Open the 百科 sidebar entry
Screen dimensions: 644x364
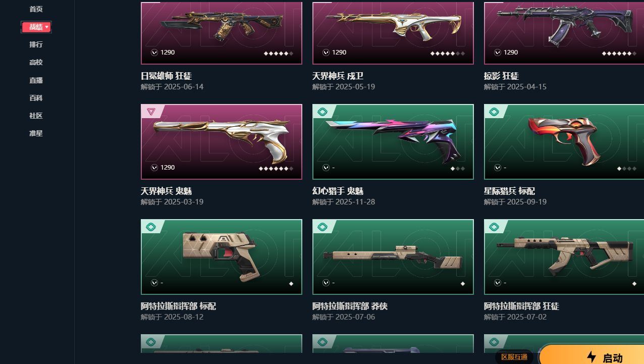(x=36, y=98)
